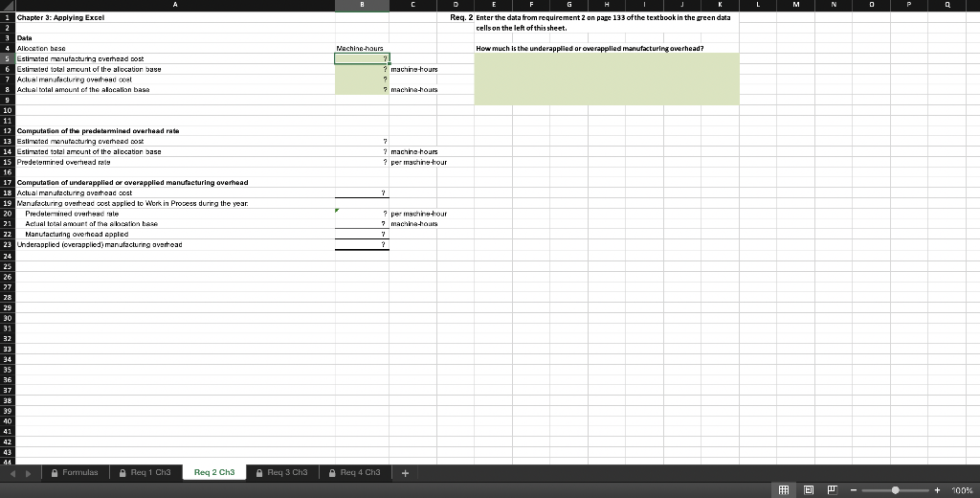Click 'Predetermined overhead rate' label in row 15

[x=63, y=162]
